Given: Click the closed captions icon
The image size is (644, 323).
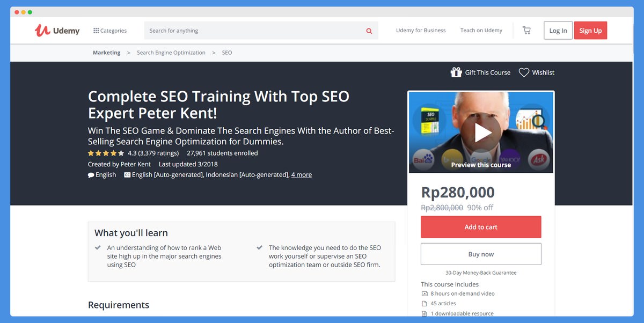Looking at the screenshot, I should pyautogui.click(x=127, y=175).
